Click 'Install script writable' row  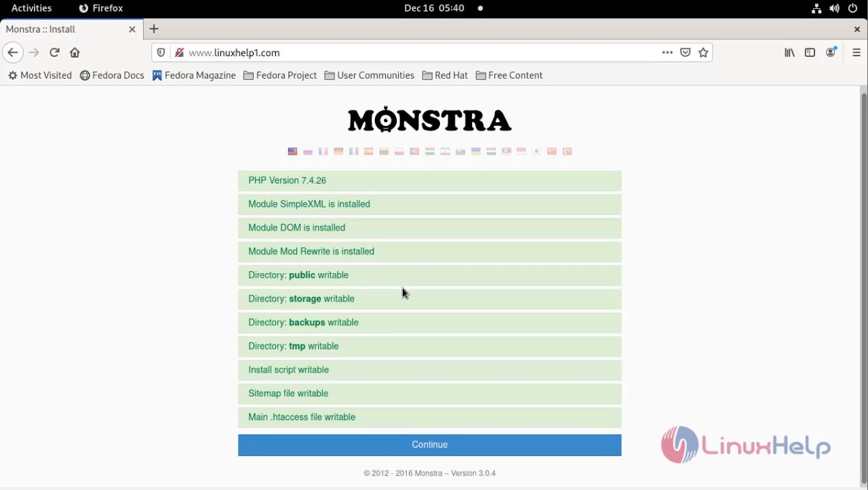click(429, 370)
